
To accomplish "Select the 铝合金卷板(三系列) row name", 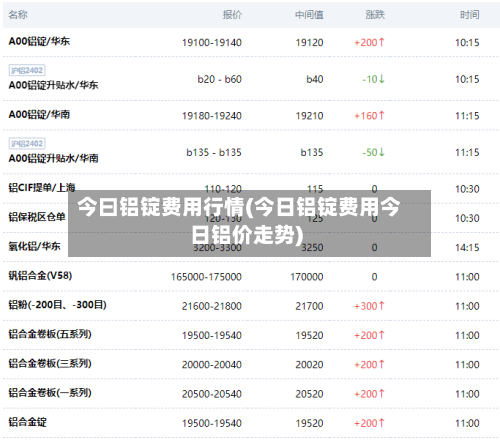I will [50, 363].
